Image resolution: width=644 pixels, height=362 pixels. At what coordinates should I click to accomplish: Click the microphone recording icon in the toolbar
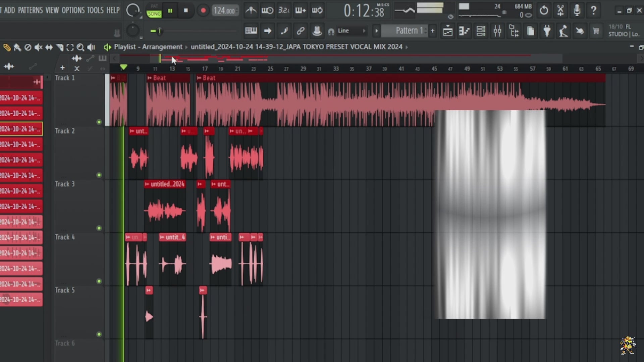[x=577, y=10]
